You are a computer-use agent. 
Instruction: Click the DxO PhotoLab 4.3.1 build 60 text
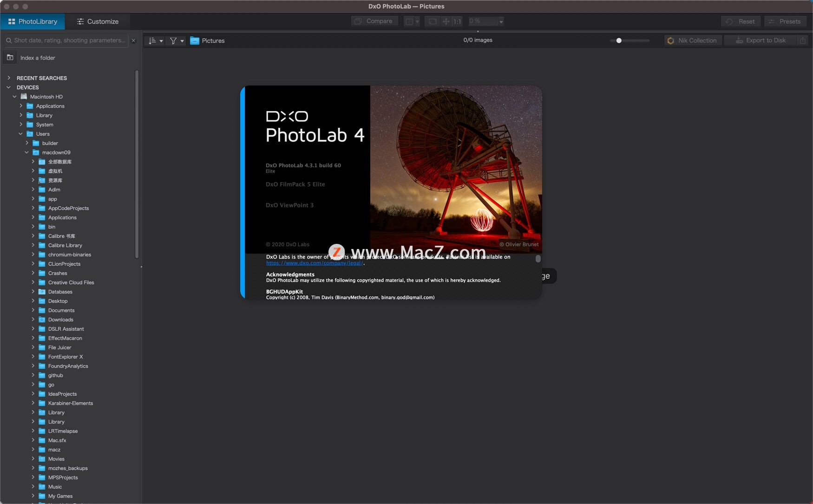tap(303, 165)
